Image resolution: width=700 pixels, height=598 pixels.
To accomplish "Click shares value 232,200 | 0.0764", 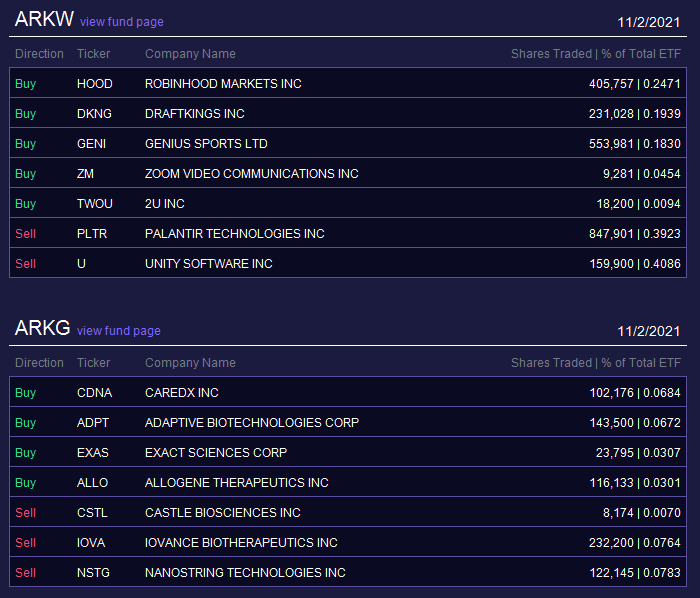I will [x=634, y=543].
